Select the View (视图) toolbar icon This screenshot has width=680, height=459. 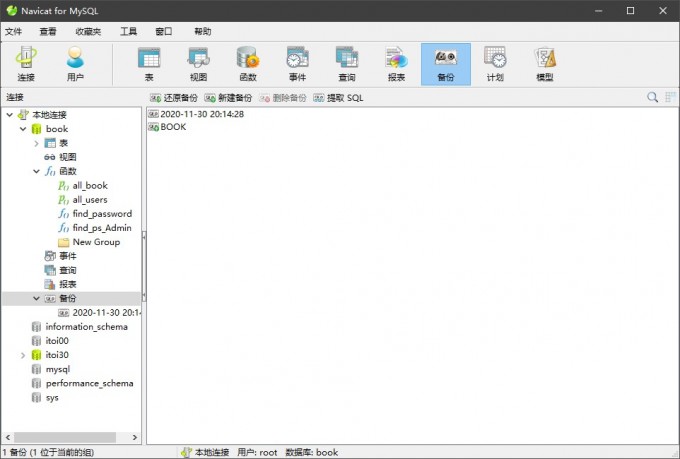click(x=199, y=64)
